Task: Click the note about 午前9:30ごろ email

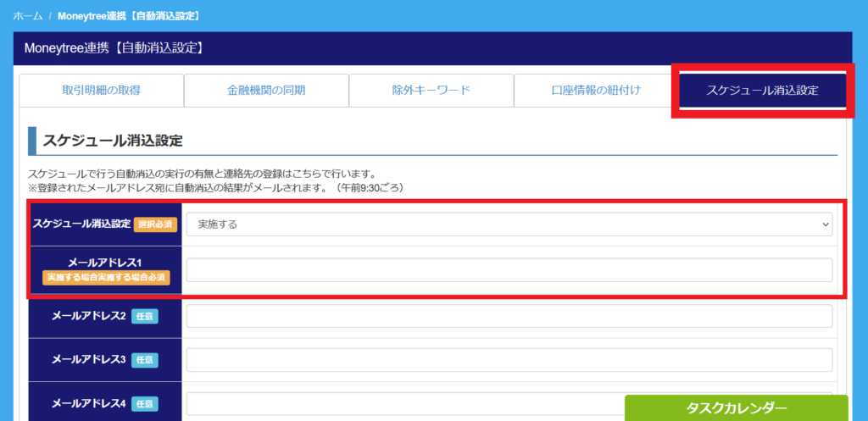Action: tap(219, 187)
